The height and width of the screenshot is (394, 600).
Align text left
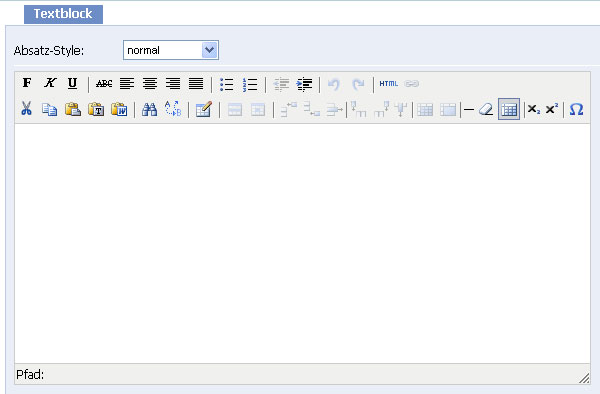pyautogui.click(x=127, y=83)
